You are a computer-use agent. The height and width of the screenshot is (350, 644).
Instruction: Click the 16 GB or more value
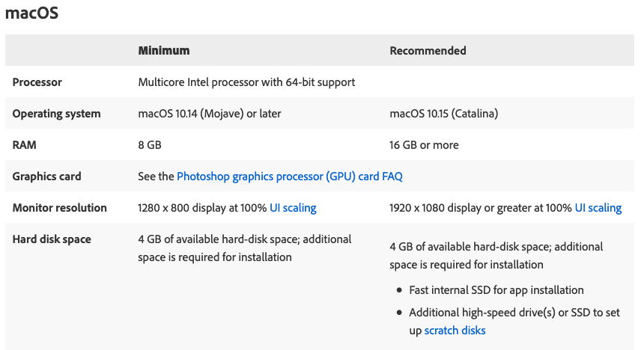click(x=425, y=145)
